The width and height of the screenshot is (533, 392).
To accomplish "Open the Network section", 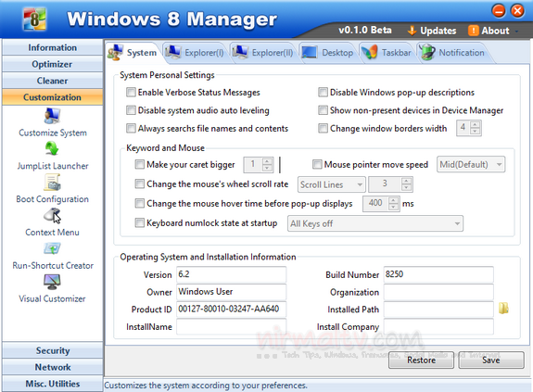I will [52, 367].
